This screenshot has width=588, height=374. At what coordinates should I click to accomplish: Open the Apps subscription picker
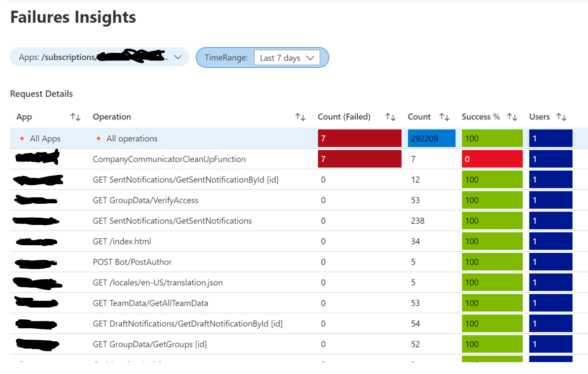99,56
